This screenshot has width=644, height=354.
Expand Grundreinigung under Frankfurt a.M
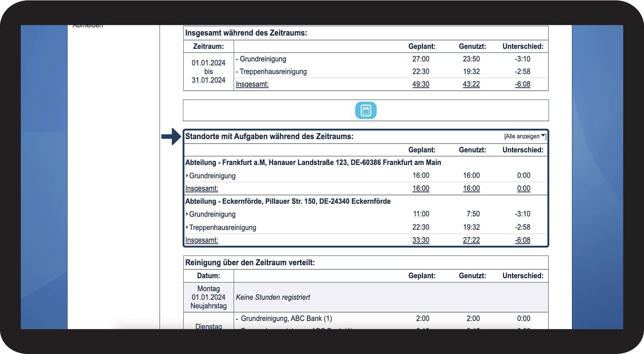(x=211, y=176)
